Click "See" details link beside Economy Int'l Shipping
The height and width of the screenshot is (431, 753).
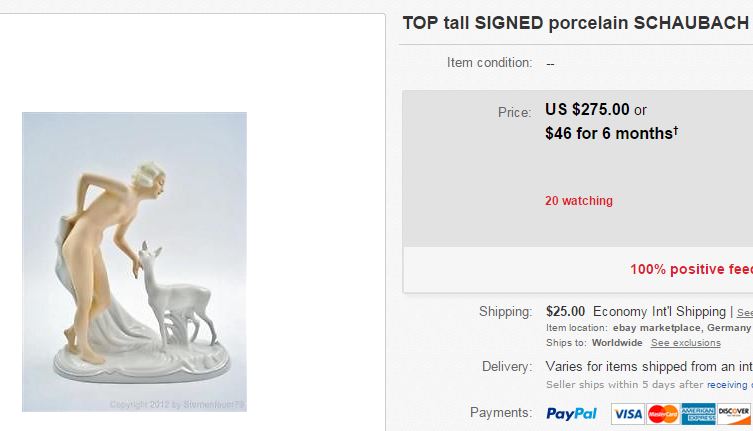[744, 312]
